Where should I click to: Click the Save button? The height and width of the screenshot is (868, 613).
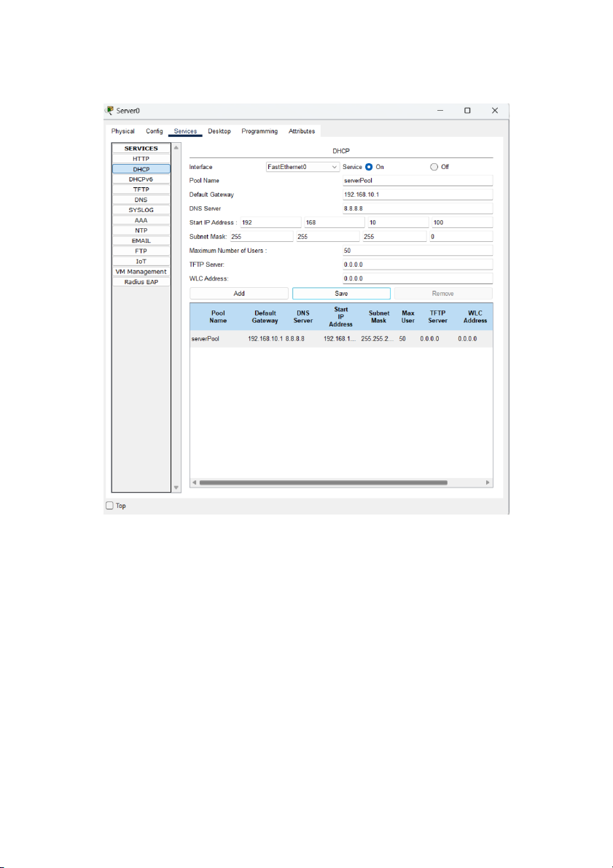click(x=341, y=294)
